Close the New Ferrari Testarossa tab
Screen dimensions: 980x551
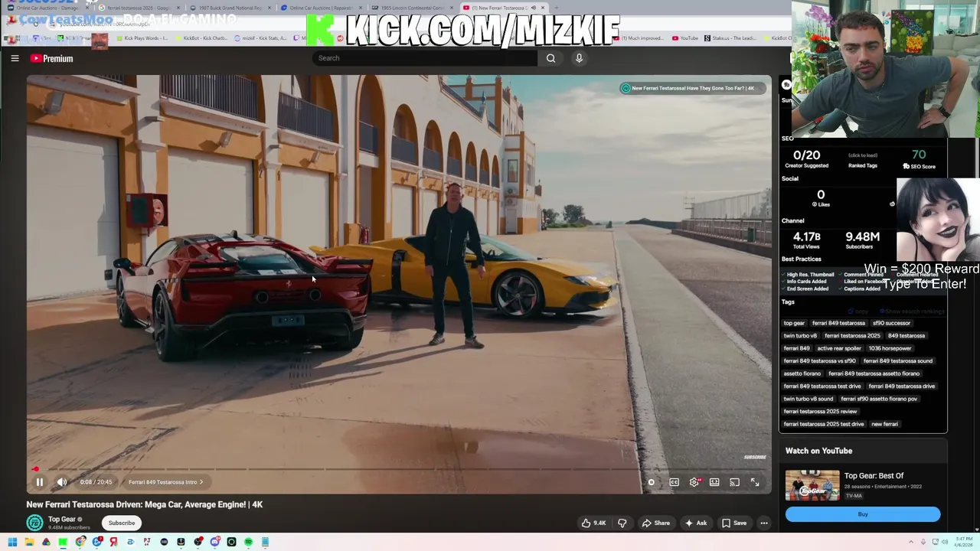pyautogui.click(x=543, y=8)
